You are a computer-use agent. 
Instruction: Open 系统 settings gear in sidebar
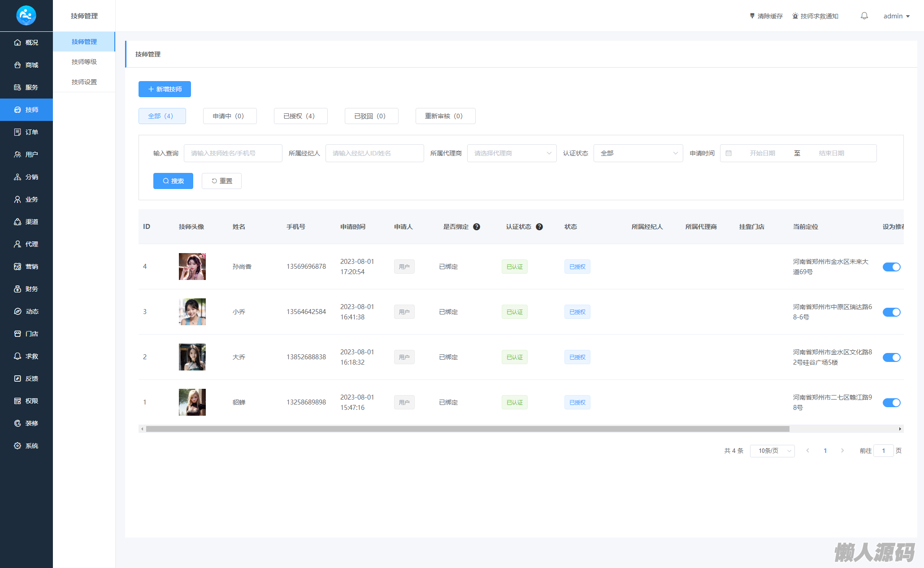coord(17,446)
